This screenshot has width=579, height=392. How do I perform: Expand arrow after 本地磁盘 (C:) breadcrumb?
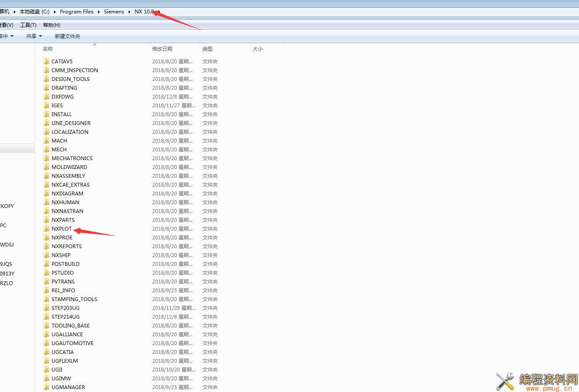click(x=55, y=12)
